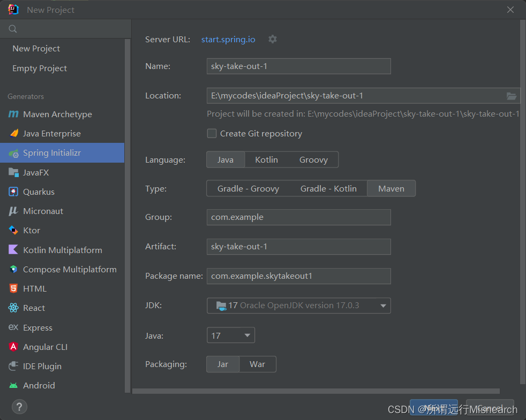Click the Micronaut mu icon
Screen dimensions: 526x420
13,211
